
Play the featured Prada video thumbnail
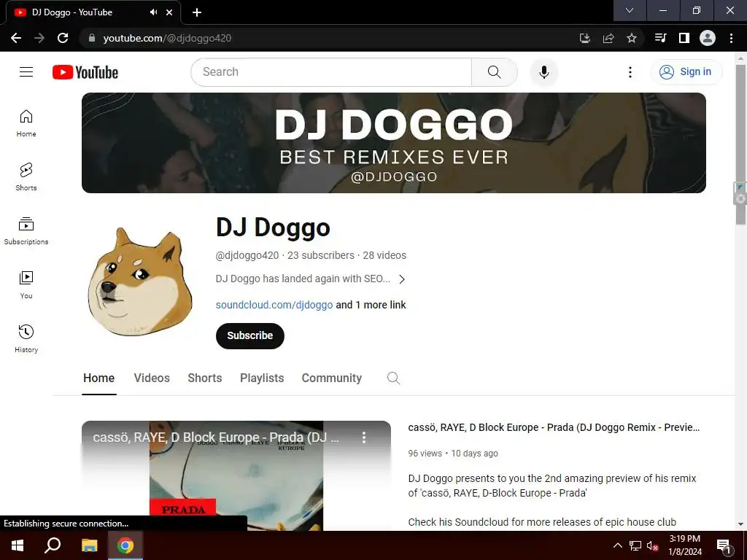point(236,476)
